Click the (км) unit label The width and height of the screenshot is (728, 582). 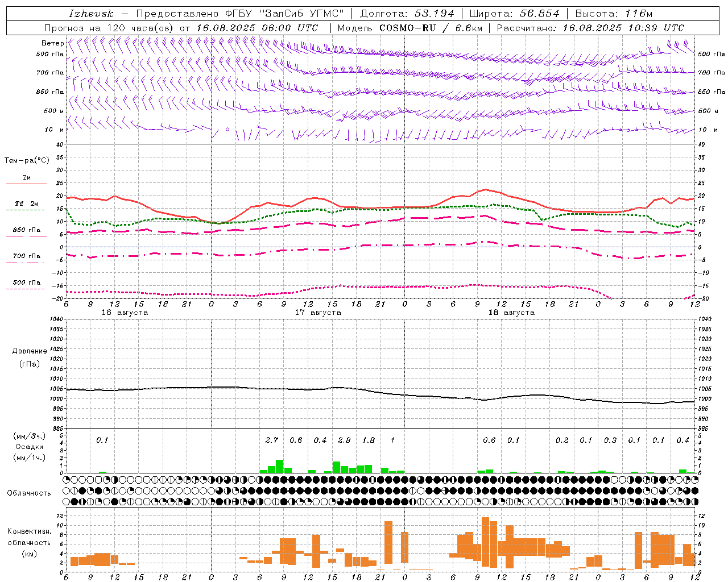click(x=29, y=553)
